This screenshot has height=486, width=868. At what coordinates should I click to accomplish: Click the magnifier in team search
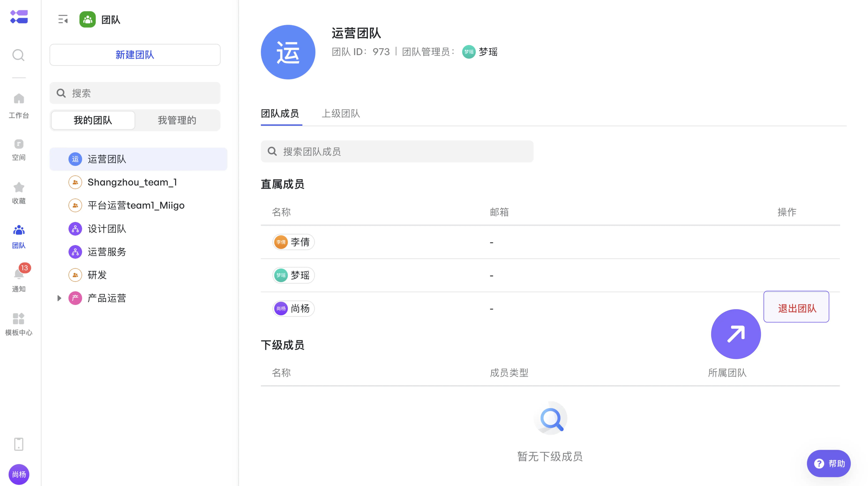tap(61, 93)
